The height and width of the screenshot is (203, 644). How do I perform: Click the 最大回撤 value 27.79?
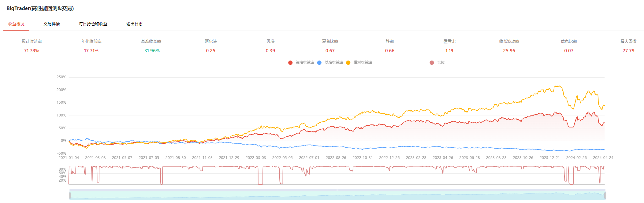[628, 51]
